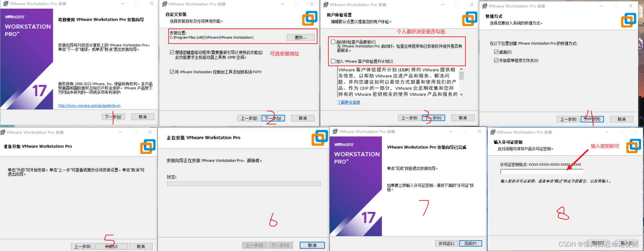The height and width of the screenshot is (251, 644).
Task: Close the 快捷方式 window
Action: click(631, 6)
